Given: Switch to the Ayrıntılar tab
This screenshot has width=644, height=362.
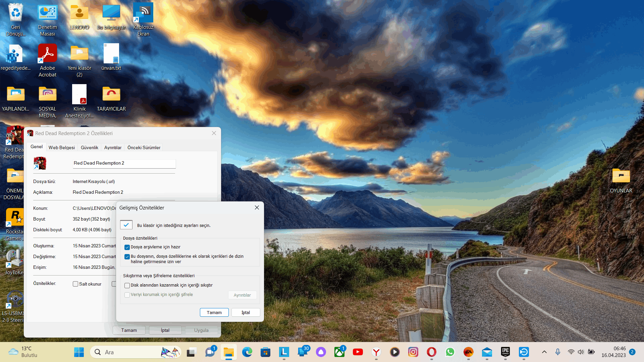Looking at the screenshot, I should point(113,147).
